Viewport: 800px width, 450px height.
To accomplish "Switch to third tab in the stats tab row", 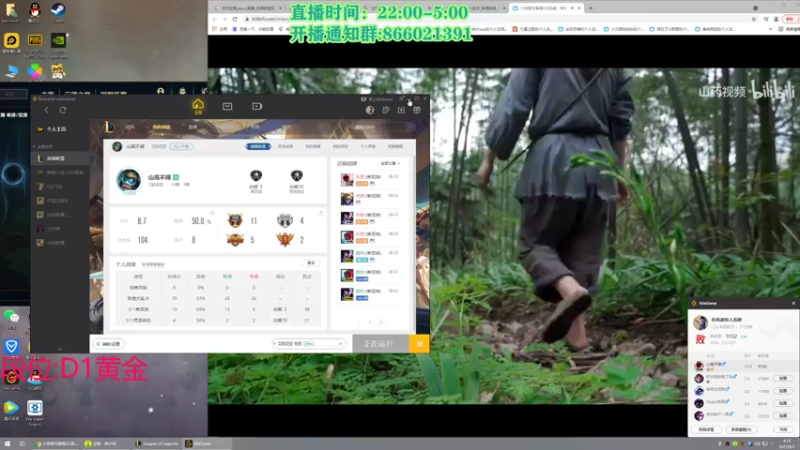I will 313,146.
